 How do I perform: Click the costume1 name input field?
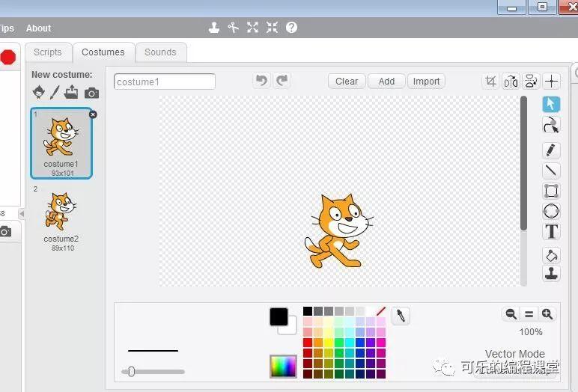tap(165, 82)
